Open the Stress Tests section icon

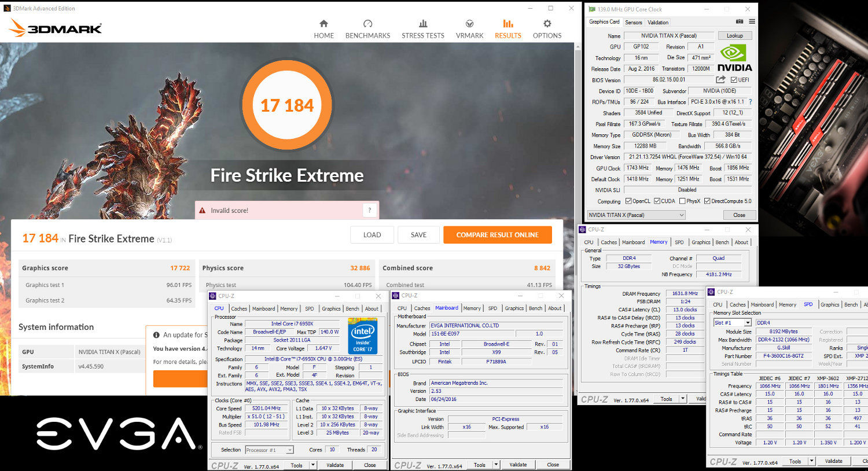tap(423, 24)
